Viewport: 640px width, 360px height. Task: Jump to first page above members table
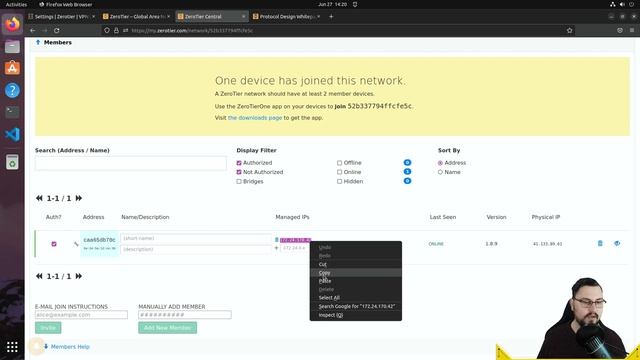(39, 198)
